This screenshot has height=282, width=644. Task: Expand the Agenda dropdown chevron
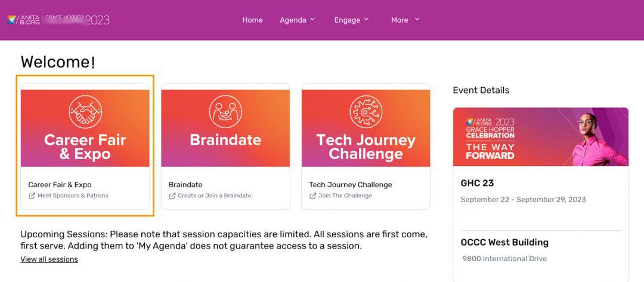coord(312,19)
